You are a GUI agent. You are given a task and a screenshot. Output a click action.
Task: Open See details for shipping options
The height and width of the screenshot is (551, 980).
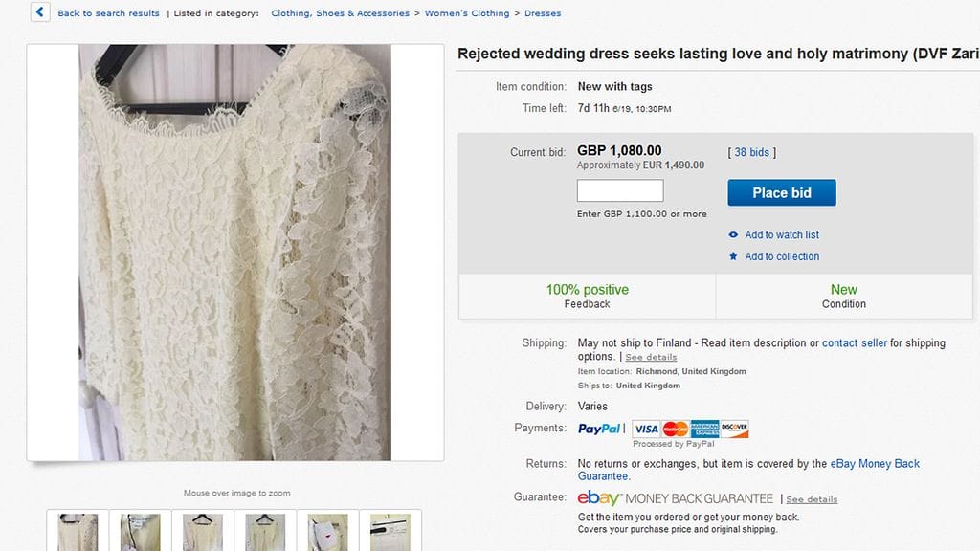[651, 356]
